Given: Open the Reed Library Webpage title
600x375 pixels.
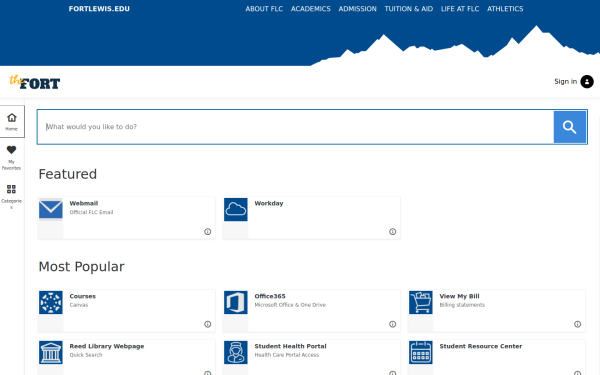Looking at the screenshot, I should pyautogui.click(x=107, y=346).
